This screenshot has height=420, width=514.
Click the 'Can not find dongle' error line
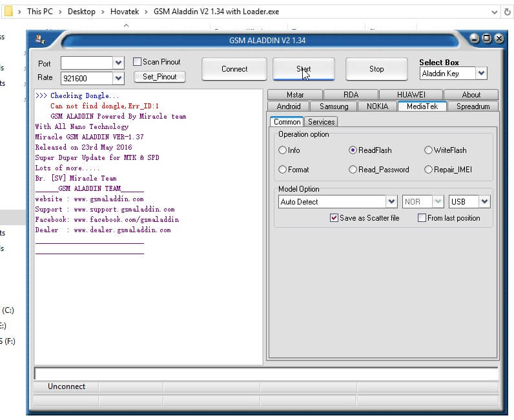tap(104, 106)
